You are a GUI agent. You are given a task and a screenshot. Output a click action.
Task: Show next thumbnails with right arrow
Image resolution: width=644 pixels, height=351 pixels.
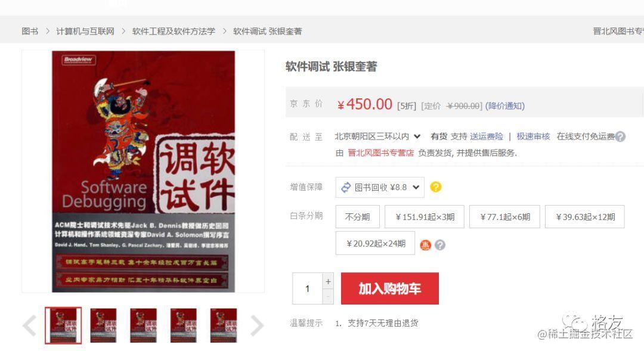[x=256, y=325]
